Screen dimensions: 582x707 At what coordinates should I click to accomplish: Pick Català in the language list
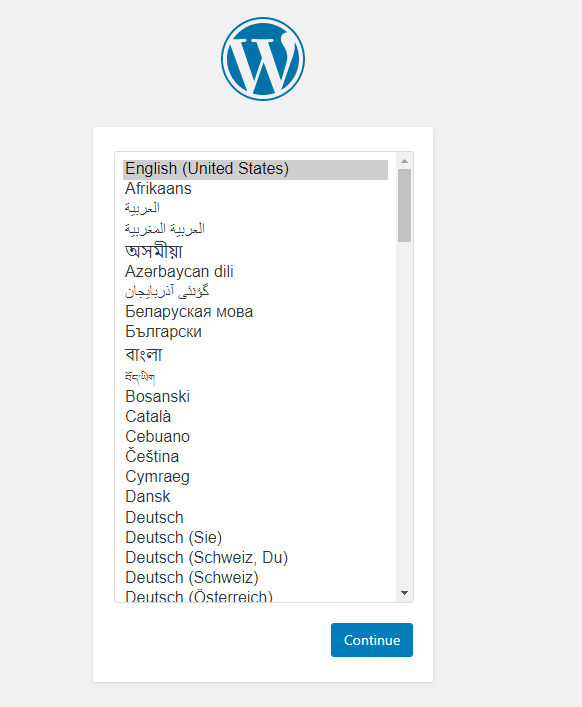(255, 416)
